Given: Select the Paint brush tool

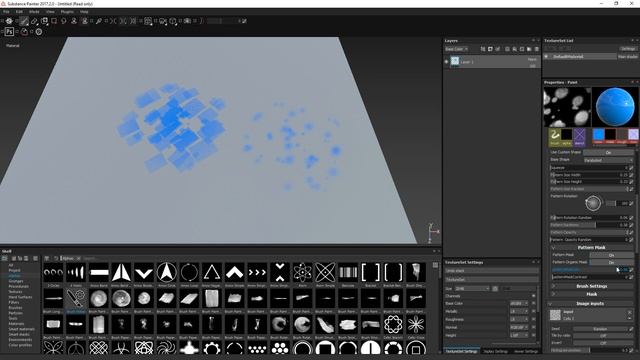Looking at the screenshot, I should pyautogui.click(x=24, y=21).
